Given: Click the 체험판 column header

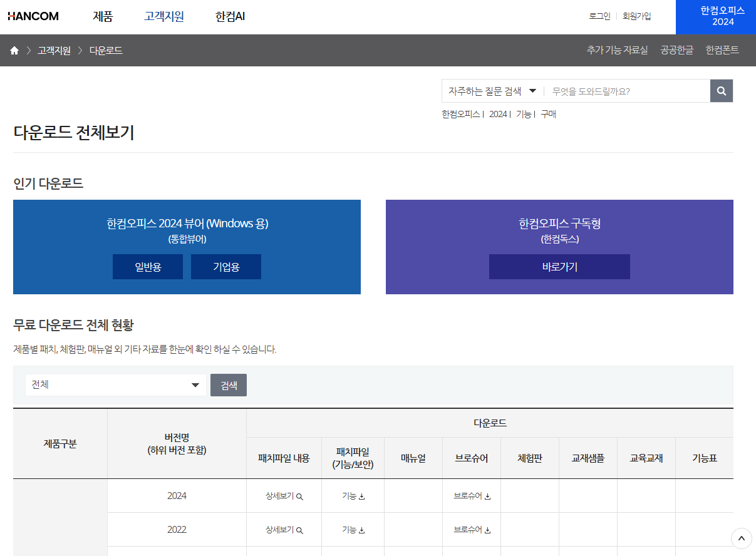Looking at the screenshot, I should click(530, 458).
